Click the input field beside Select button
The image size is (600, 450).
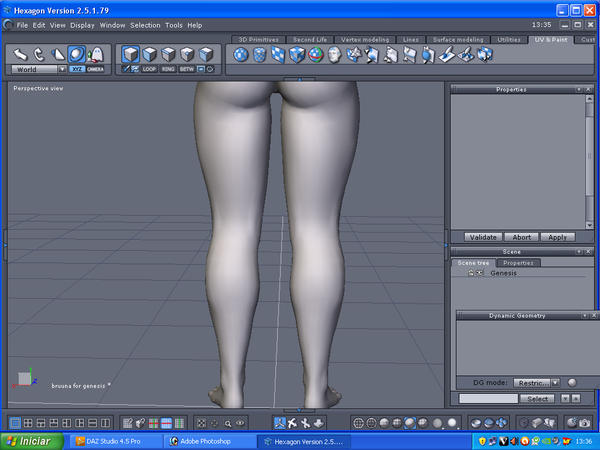point(488,398)
